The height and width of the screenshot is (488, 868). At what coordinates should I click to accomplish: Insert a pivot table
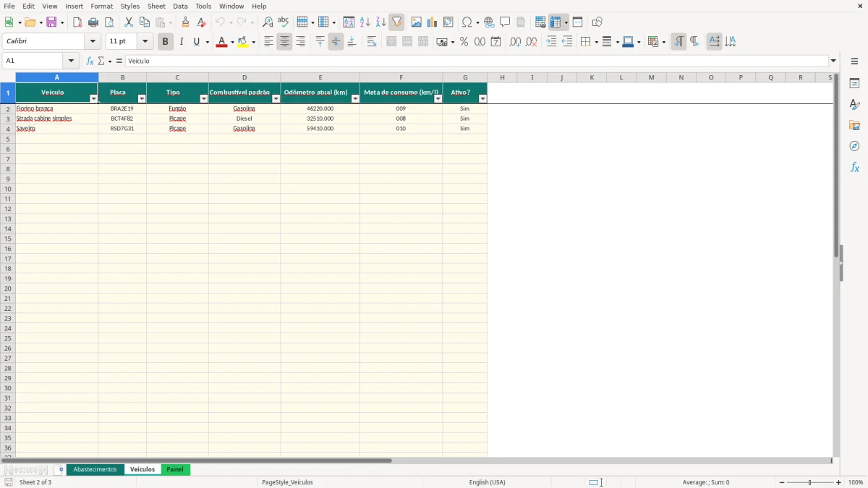(x=448, y=22)
